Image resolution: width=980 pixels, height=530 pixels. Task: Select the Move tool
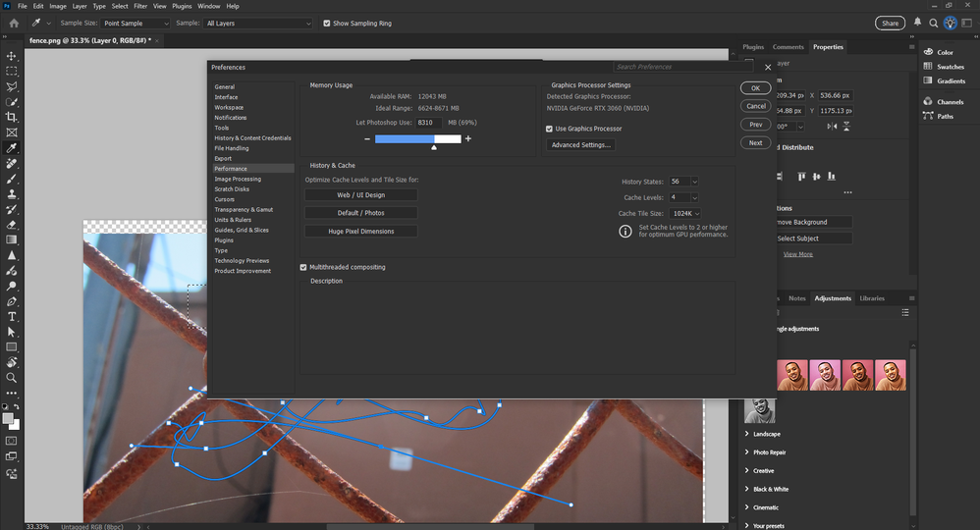point(11,56)
